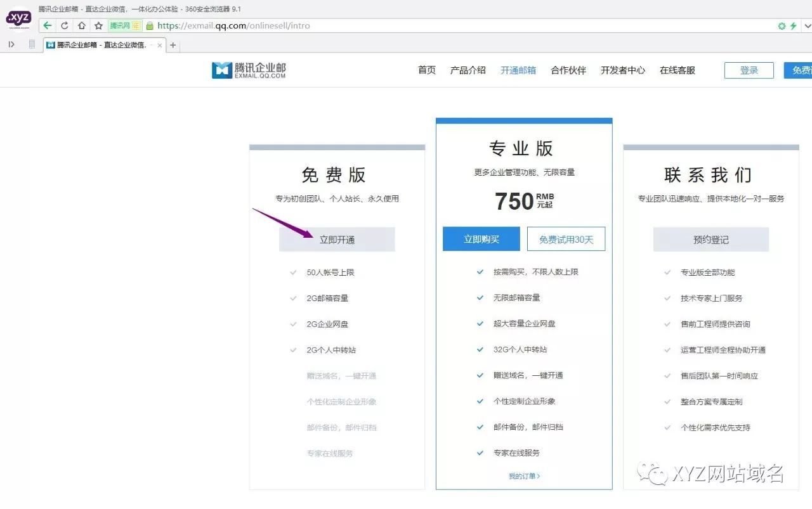Expand the collapsed left sidebar arrow
Viewport: 812px width, 509px height.
click(x=11, y=44)
